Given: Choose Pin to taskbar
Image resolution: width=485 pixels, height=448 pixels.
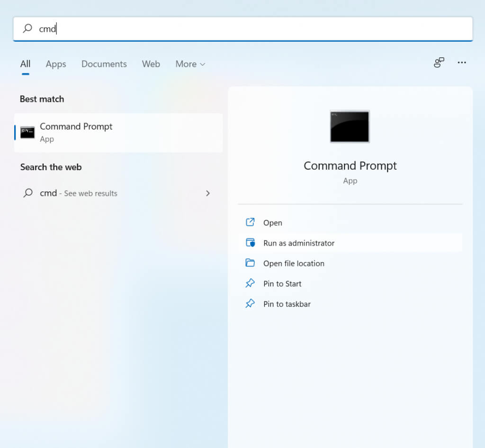Looking at the screenshot, I should tap(350, 304).
